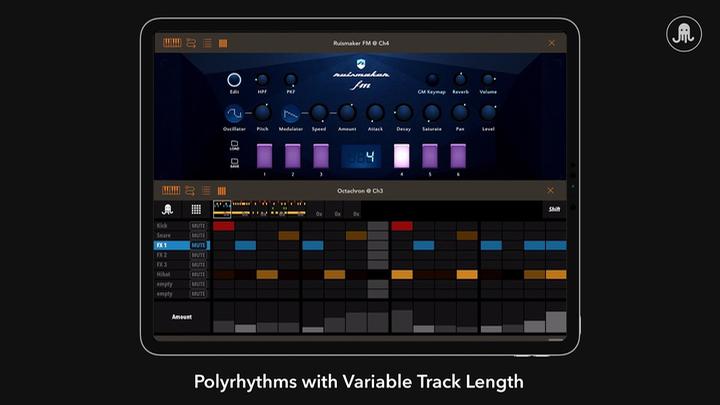Click the Level knob

click(488, 113)
